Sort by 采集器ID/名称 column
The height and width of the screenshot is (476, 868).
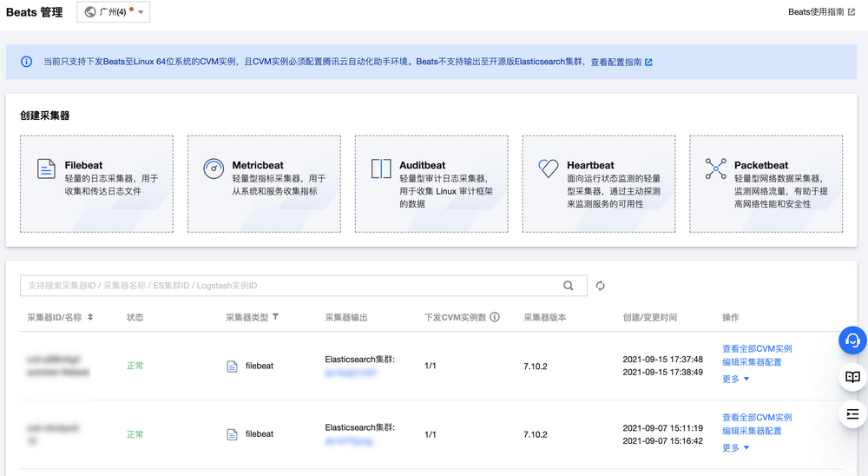tap(90, 317)
